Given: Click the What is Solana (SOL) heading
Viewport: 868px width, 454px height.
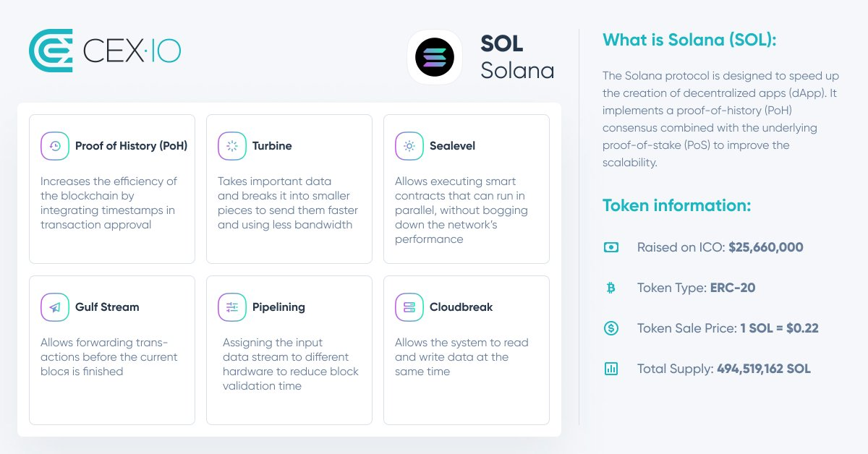Looking at the screenshot, I should click(x=689, y=40).
